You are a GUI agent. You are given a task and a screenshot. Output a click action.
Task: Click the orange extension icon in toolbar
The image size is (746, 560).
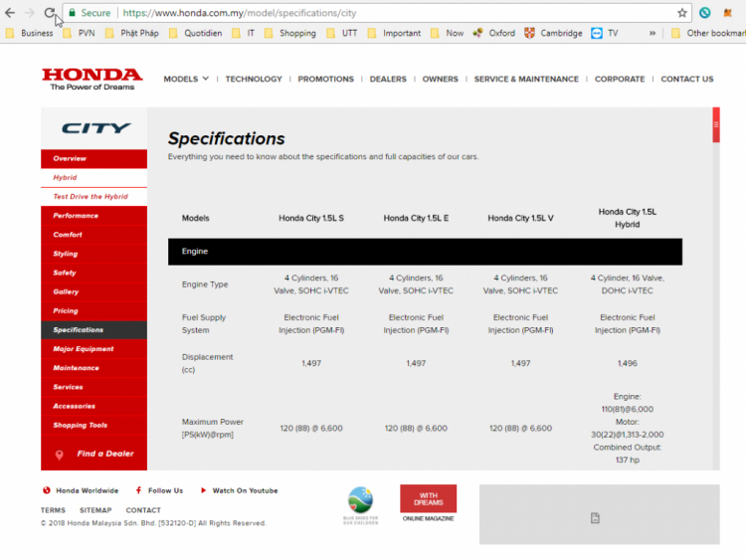tap(727, 13)
